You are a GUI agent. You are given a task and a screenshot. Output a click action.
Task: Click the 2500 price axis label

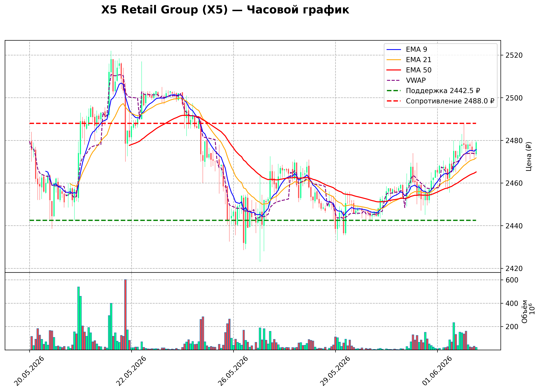(x=514, y=98)
